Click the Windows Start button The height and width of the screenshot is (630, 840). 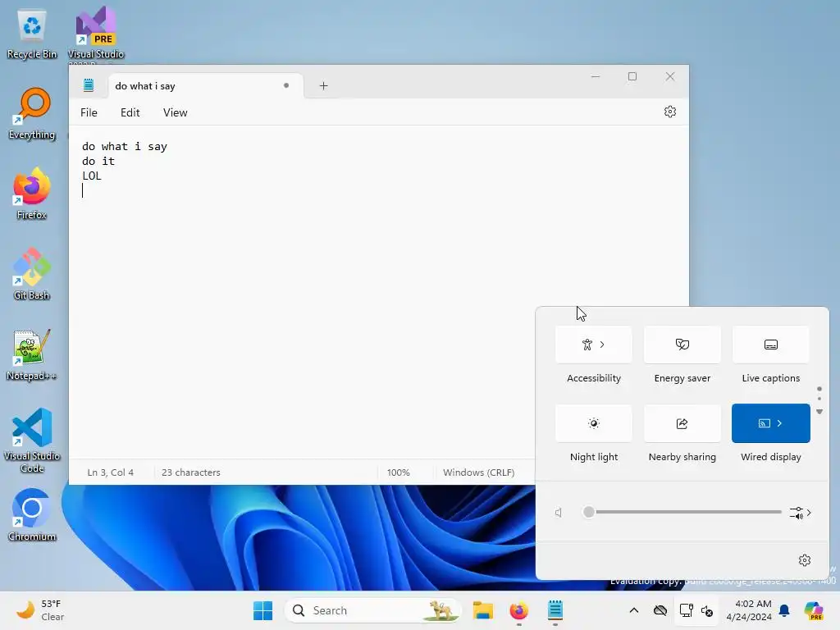click(x=262, y=610)
